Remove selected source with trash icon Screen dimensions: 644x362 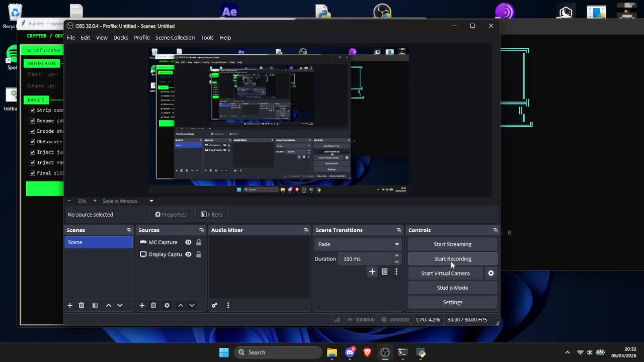tap(153, 305)
